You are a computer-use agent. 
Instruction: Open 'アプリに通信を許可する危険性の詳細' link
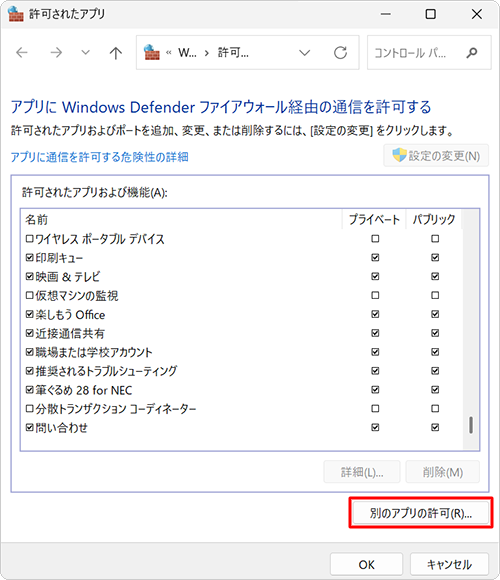coord(99,157)
